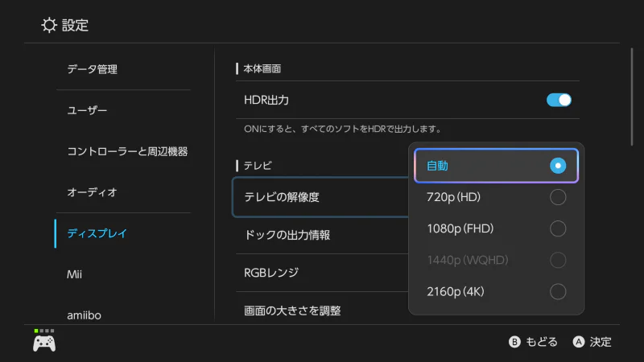
Task: Select the 自動 radio button
Action: click(x=558, y=166)
